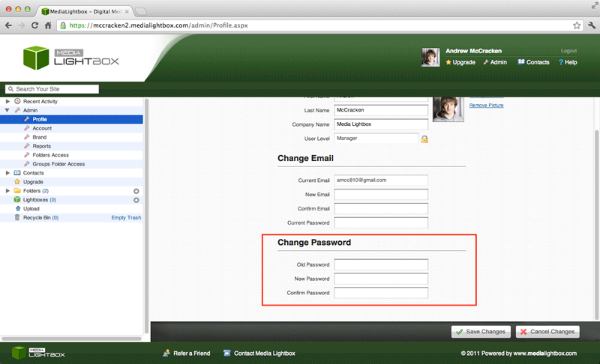The height and width of the screenshot is (364, 600).
Task: Open Admin from the header menu
Action: pyautogui.click(x=495, y=62)
